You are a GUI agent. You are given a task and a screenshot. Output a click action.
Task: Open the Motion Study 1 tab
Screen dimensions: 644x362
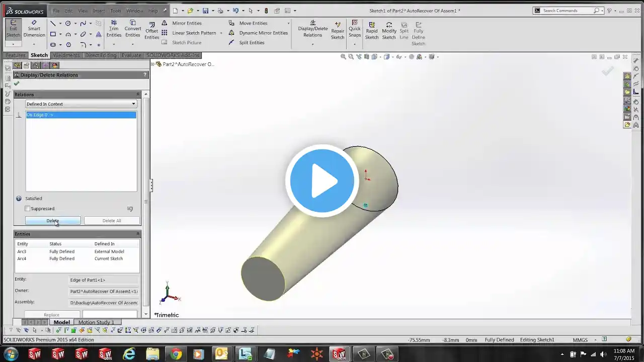[x=96, y=322]
